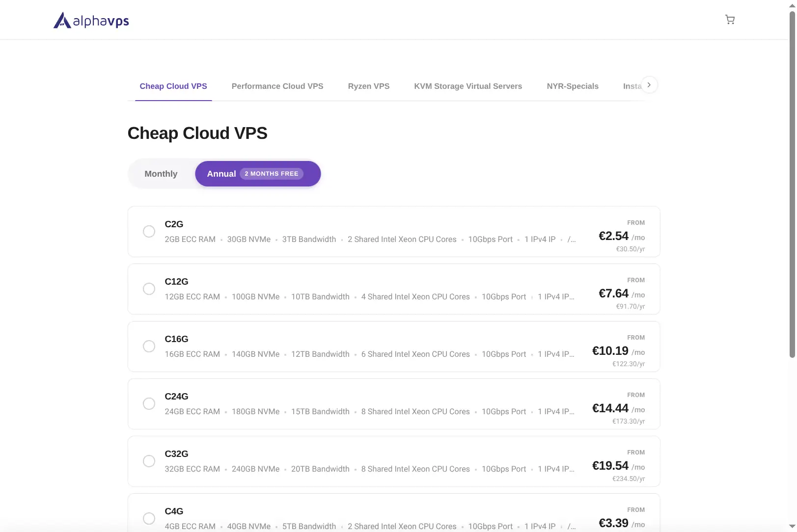Select the C32G plan radio button

pos(149,461)
